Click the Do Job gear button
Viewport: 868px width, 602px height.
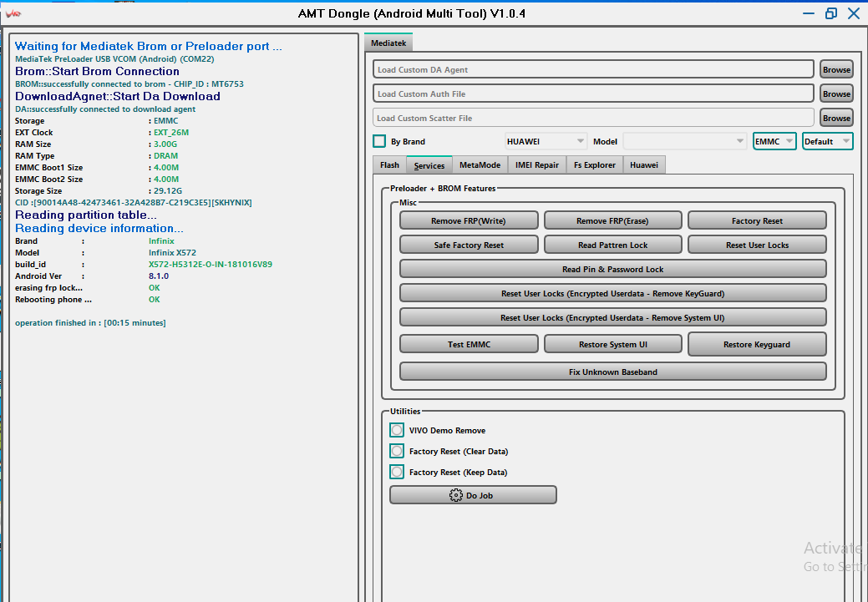point(473,495)
